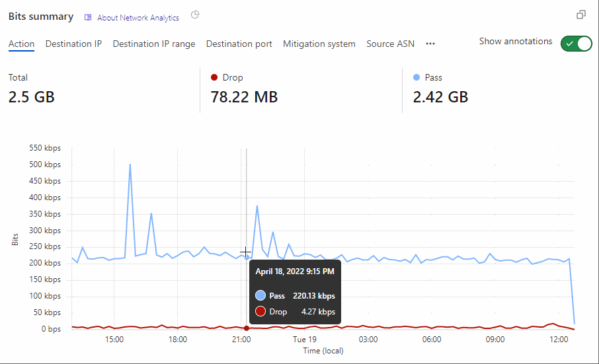This screenshot has height=364, width=599.
Task: Switch to the Destination port tab
Action: coord(239,44)
